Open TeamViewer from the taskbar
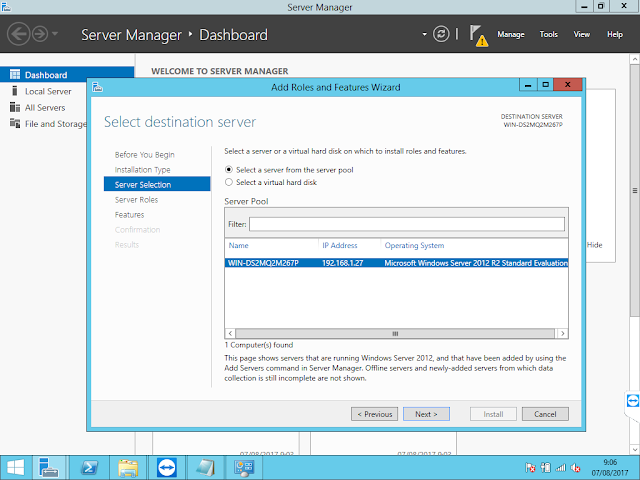The height and width of the screenshot is (480, 640). [x=167, y=468]
